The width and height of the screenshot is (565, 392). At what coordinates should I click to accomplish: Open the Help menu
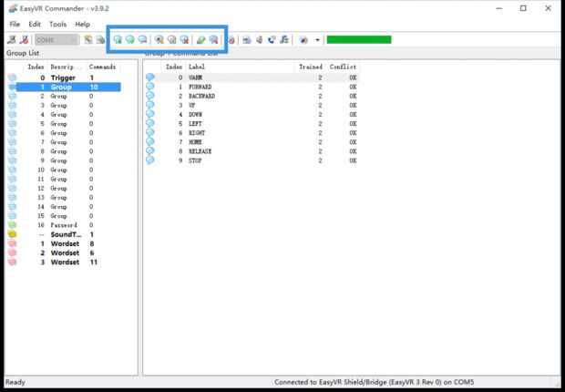click(x=82, y=25)
